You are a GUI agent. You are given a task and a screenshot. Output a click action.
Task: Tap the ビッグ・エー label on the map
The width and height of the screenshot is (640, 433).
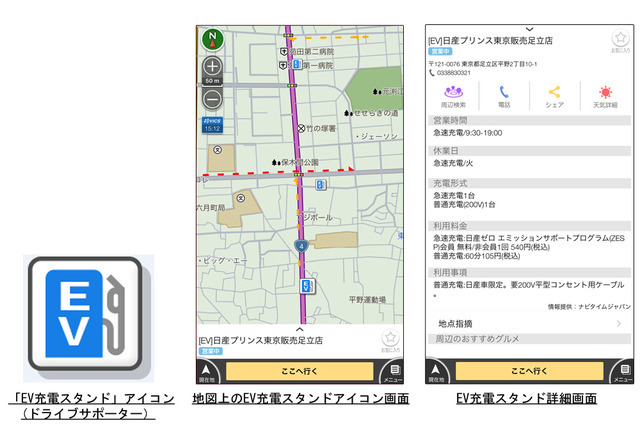pos(223,260)
